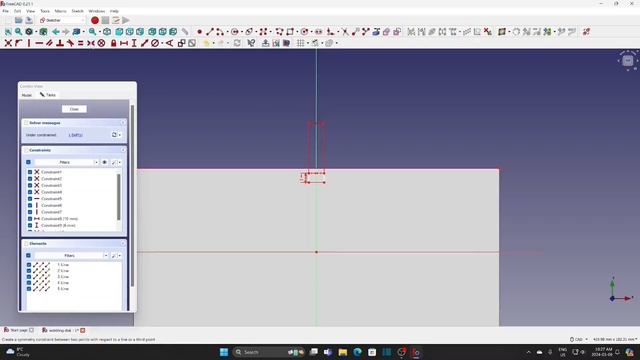This screenshot has width=640, height=360.
Task: Select the lock constraint tool
Action: 113,43
